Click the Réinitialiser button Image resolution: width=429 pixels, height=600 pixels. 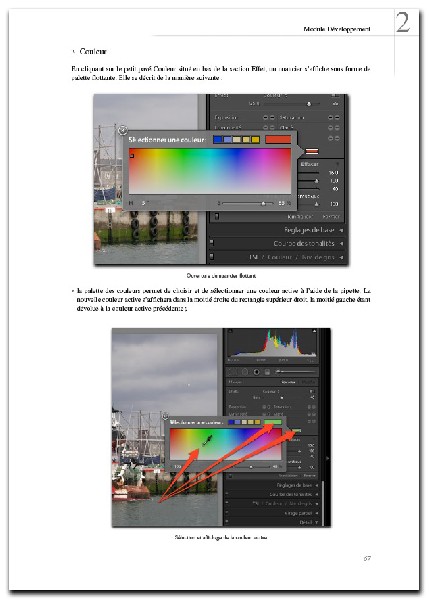(x=298, y=217)
